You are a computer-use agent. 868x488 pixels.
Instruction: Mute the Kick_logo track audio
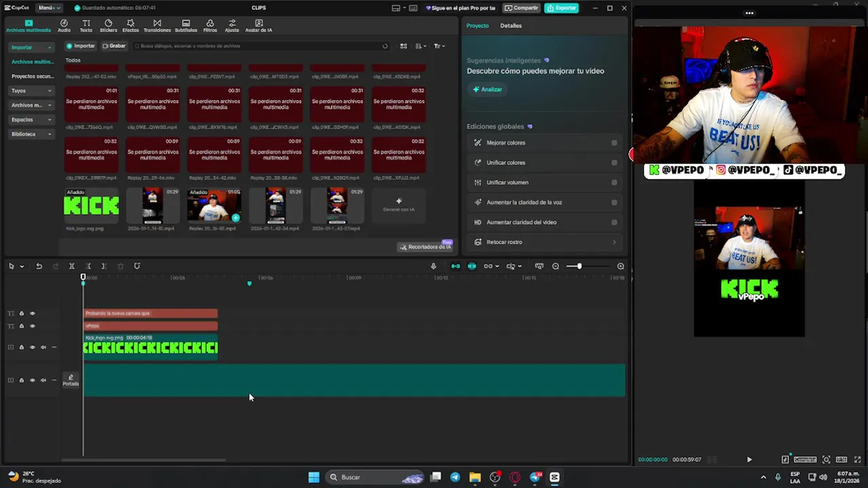coord(43,347)
